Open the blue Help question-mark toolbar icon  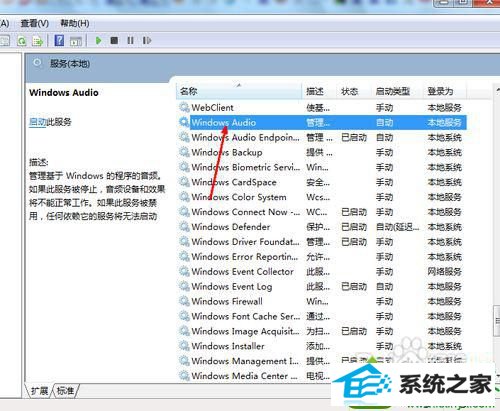[59, 41]
